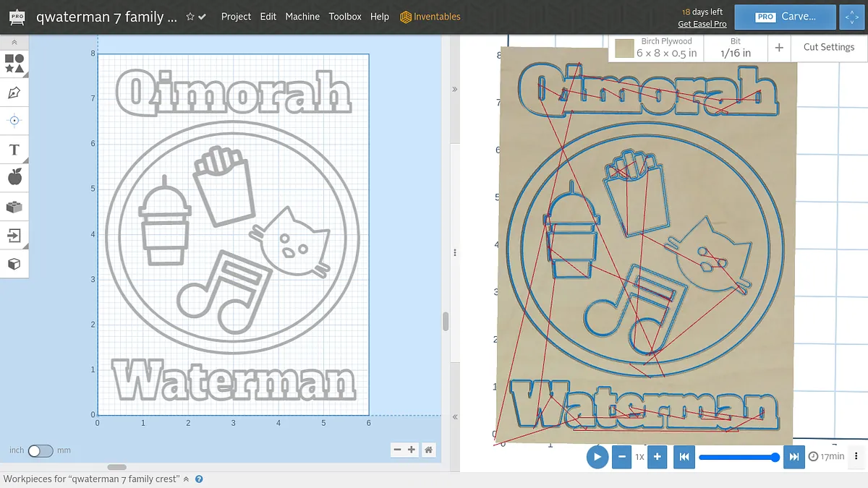Open the Apps lego brick tool
This screenshot has width=868, height=488.
[14, 207]
